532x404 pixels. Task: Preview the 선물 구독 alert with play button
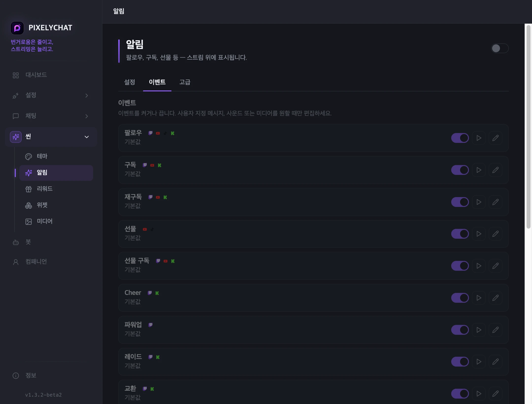tap(479, 266)
